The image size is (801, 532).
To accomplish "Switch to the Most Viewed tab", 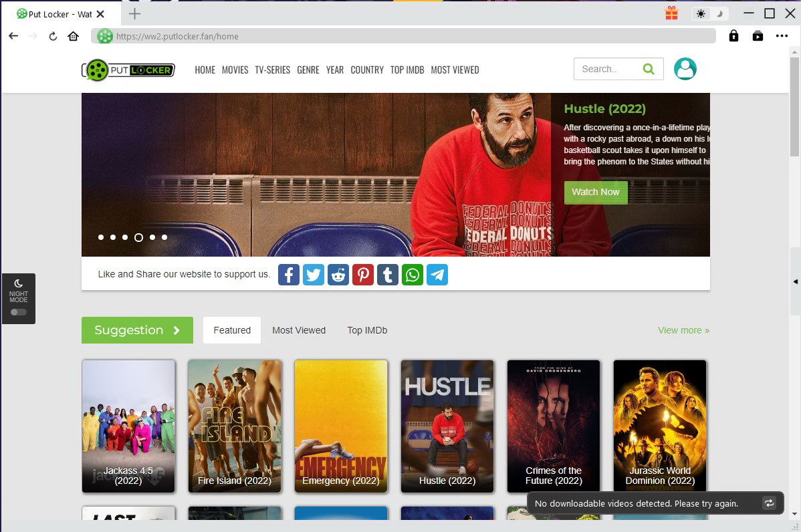I will [x=299, y=330].
